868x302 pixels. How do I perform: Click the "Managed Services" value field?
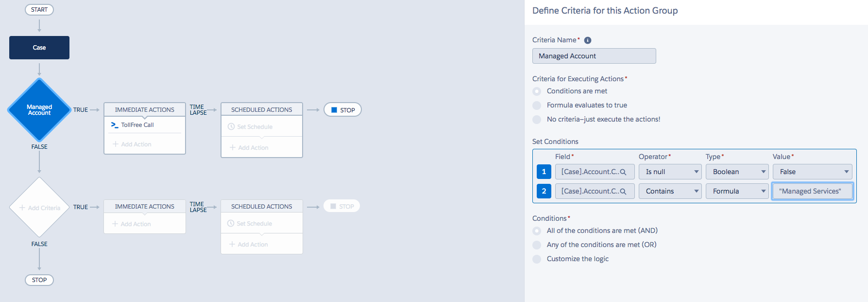point(812,191)
